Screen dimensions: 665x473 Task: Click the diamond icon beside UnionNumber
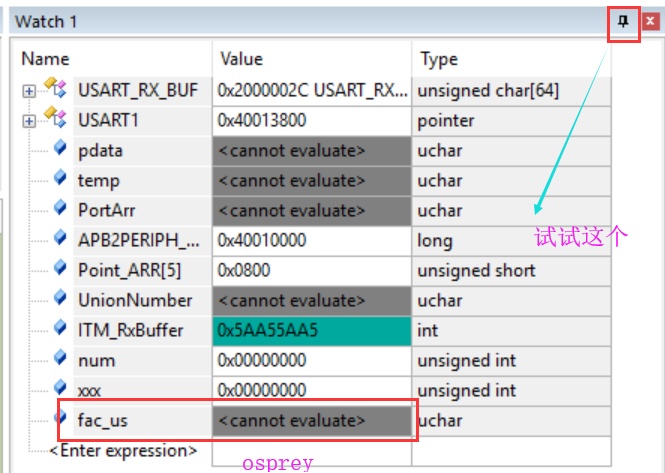60,297
